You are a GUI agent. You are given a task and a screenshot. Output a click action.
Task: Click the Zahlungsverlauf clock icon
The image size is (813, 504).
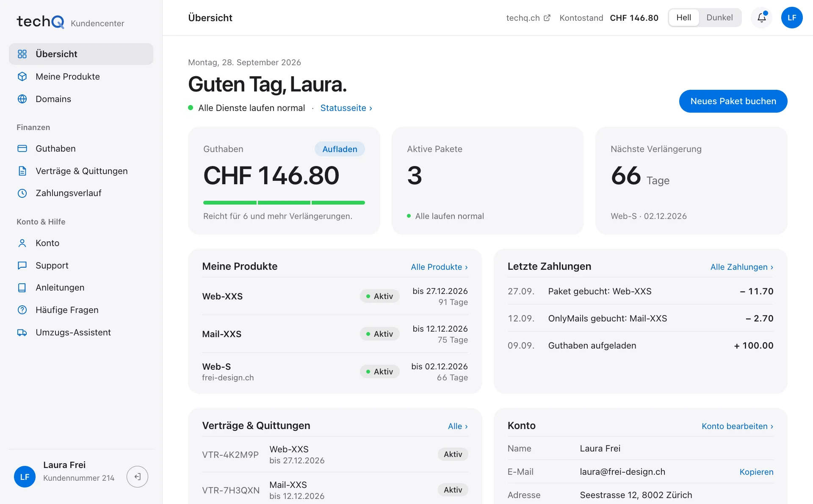click(22, 193)
